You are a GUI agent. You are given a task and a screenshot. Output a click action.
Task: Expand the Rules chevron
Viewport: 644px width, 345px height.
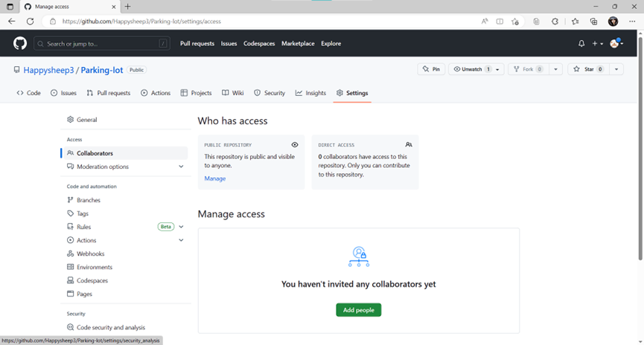click(181, 227)
